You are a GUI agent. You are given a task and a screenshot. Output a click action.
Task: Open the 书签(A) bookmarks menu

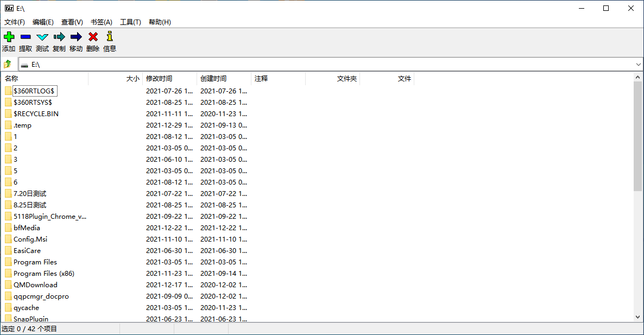coord(101,22)
